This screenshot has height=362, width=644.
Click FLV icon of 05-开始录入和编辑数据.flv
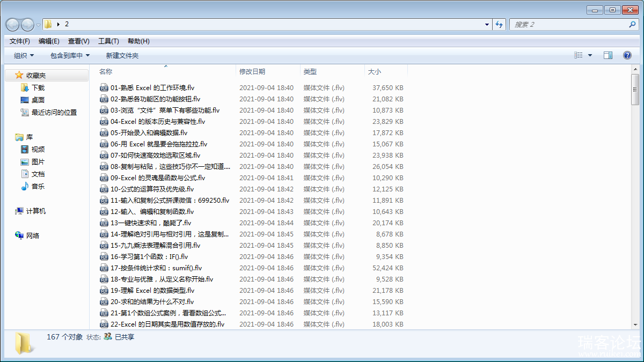(x=104, y=133)
